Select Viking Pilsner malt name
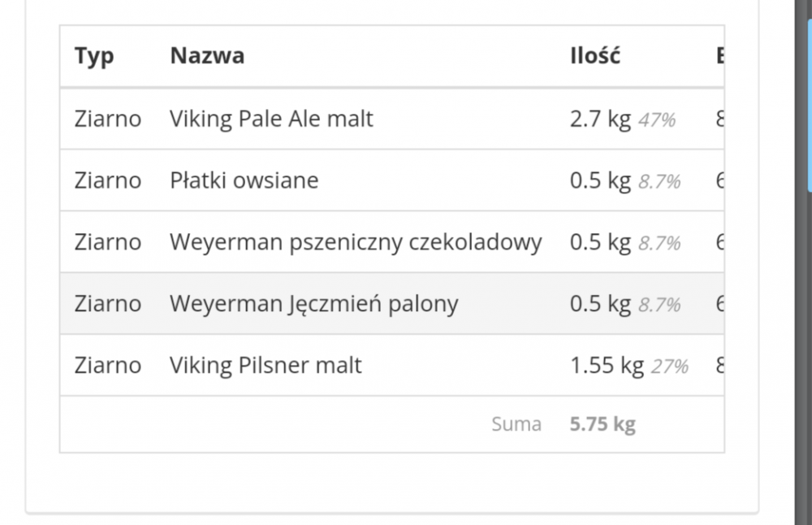Screen dimensions: 812x525 [x=266, y=366]
